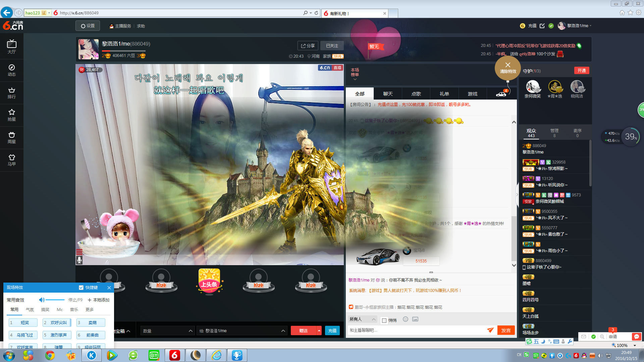Switch to the 聊天 chat tab
Screen dimensions: 644x362
tap(388, 94)
